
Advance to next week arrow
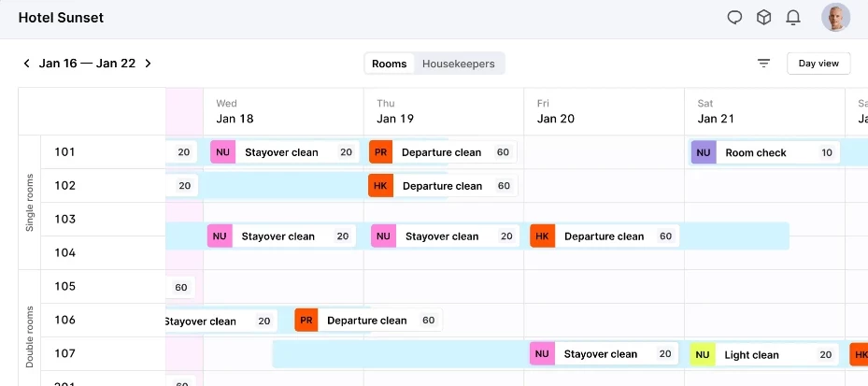point(148,64)
